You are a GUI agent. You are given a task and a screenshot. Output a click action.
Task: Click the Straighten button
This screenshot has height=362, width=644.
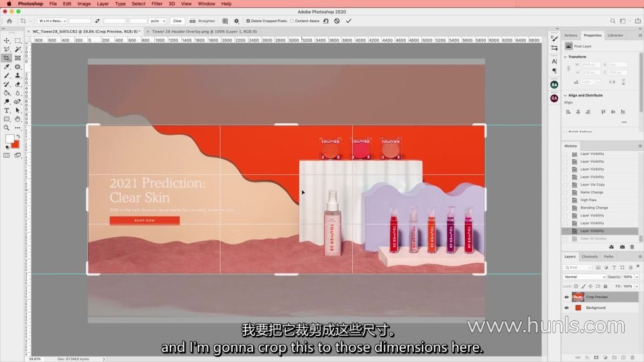point(203,21)
